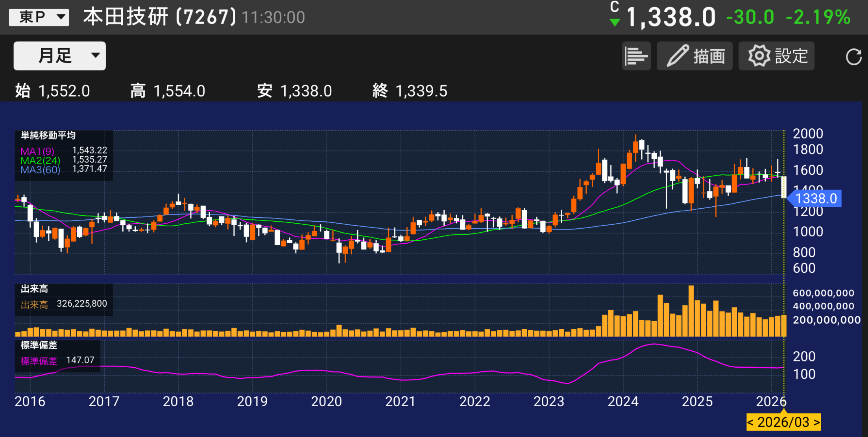This screenshot has height=437, width=868.
Task: Click the 2026/03 date marker
Action: pos(783,422)
